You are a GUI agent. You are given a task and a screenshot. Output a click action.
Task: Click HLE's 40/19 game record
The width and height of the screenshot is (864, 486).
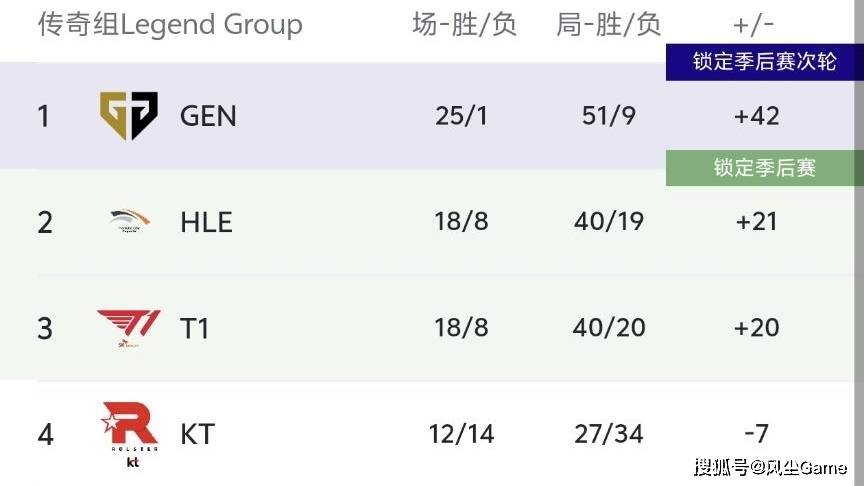(609, 222)
